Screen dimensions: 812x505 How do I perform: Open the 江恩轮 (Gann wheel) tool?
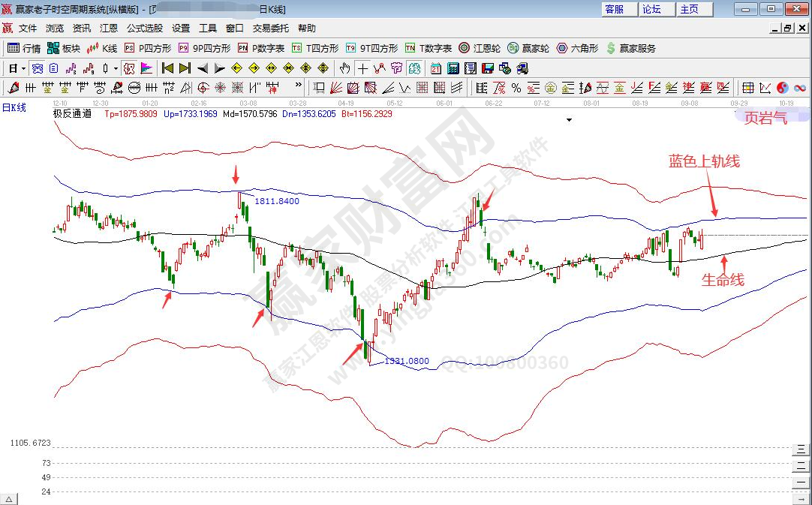coord(480,48)
